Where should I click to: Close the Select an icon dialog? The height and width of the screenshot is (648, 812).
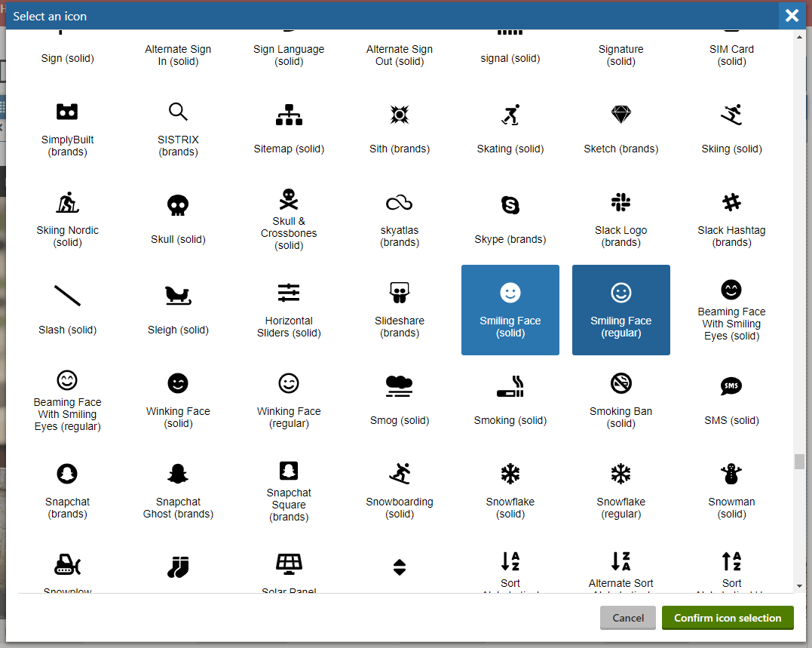pyautogui.click(x=792, y=16)
